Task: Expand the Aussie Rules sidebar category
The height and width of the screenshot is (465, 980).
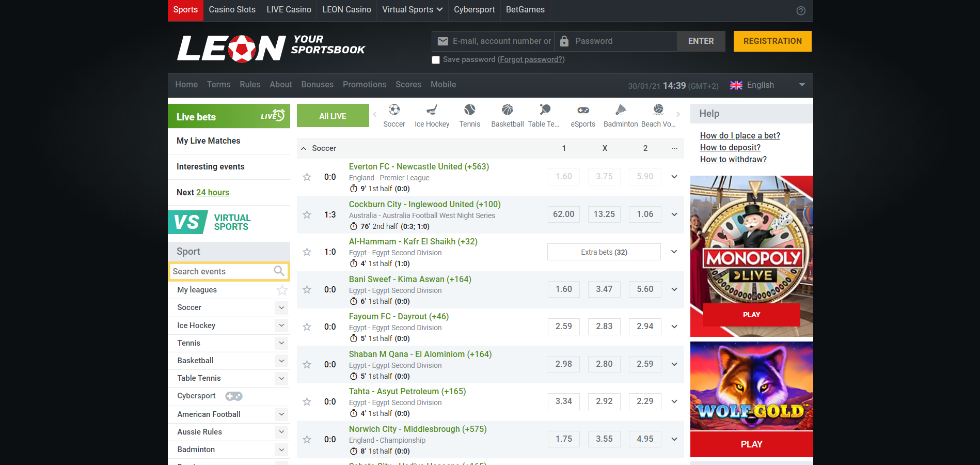Action: click(281, 432)
